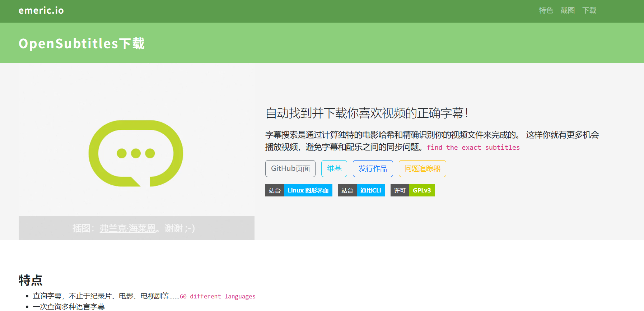
Task: Open the 下载 navigation item
Action: 589,10
